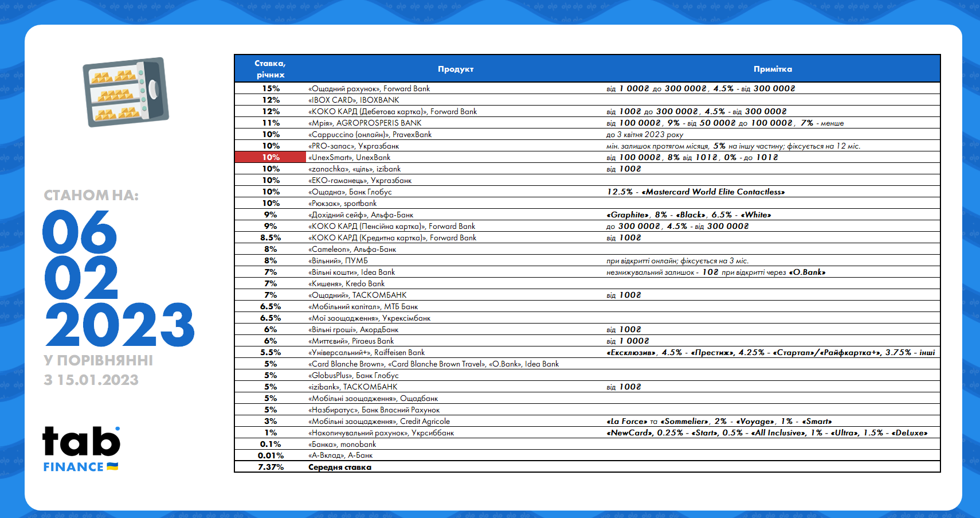
Task: Click the note starting with '«Ексклюзив», 4.5%'
Action: [771, 352]
